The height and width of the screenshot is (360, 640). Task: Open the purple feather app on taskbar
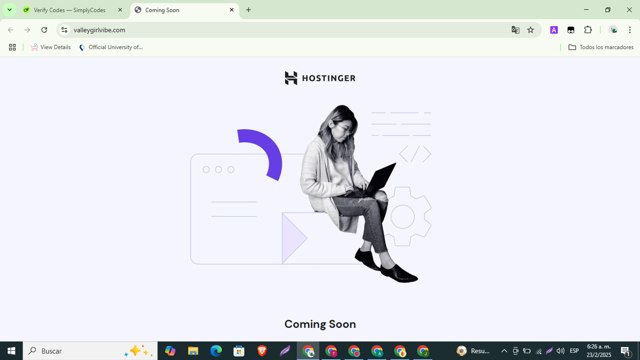point(284,351)
